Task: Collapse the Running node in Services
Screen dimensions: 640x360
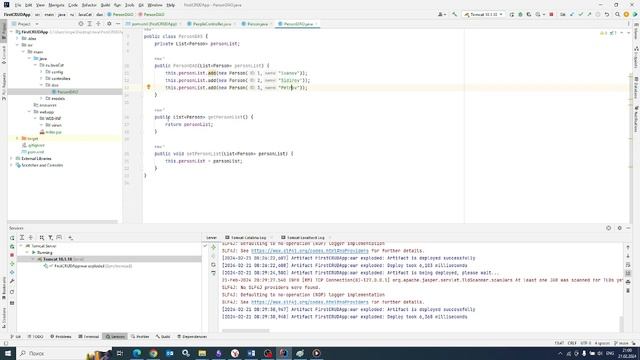Action: click(x=27, y=253)
